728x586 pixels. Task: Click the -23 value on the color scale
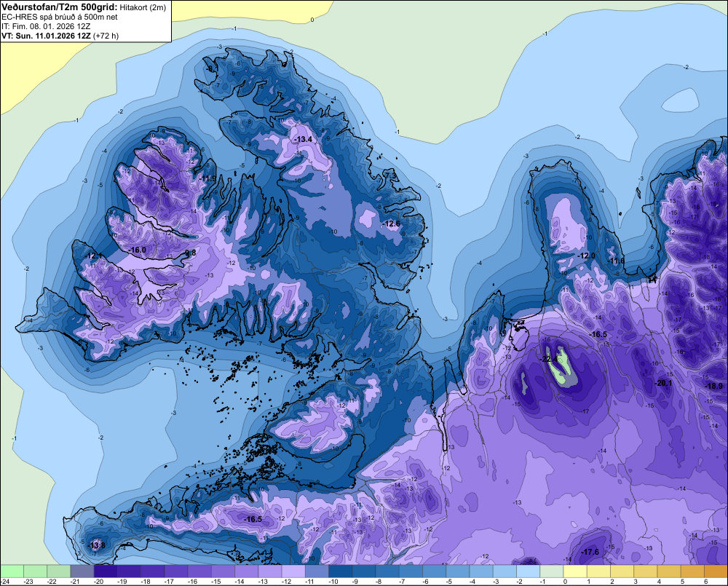click(x=28, y=582)
